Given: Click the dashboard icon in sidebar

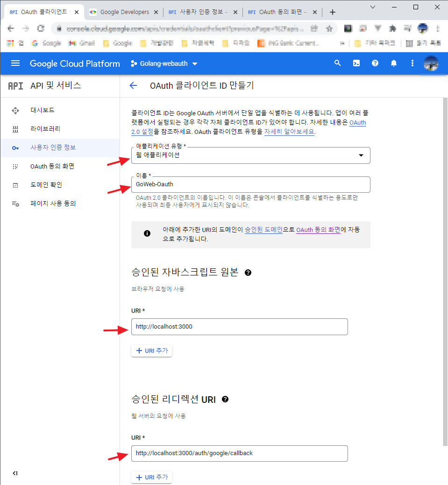Looking at the screenshot, I should [x=15, y=111].
